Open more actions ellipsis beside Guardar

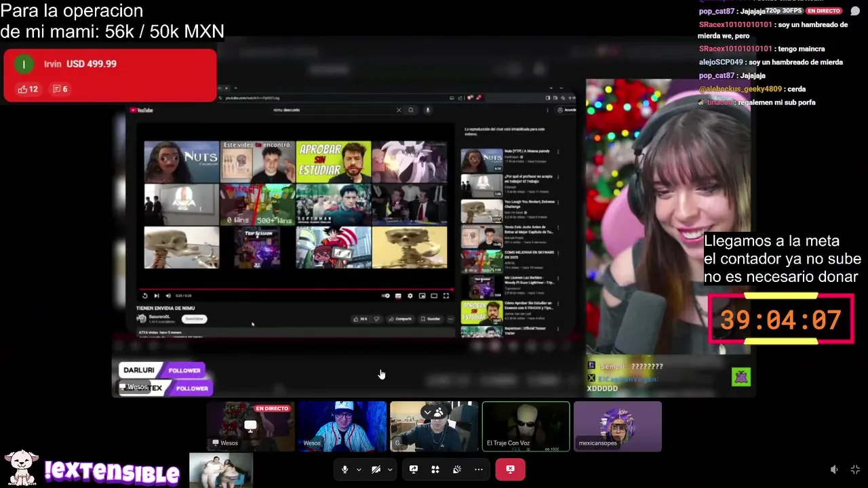point(450,319)
